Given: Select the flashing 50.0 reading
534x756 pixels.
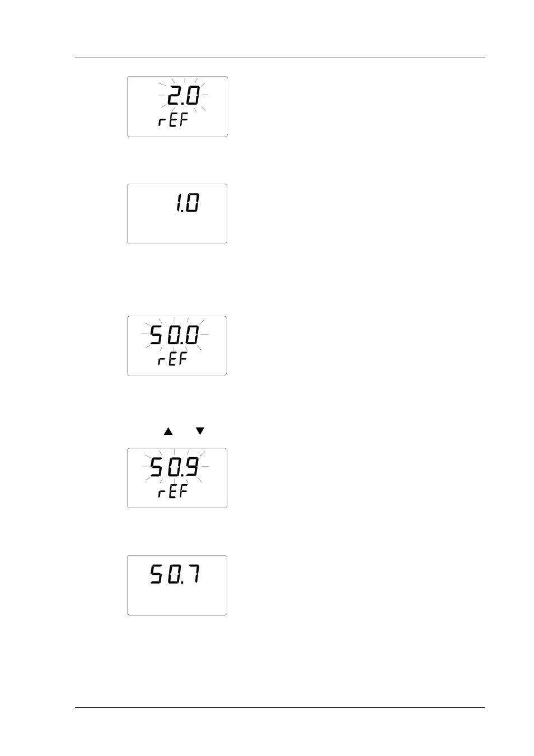Looking at the screenshot, I should coord(175,336).
